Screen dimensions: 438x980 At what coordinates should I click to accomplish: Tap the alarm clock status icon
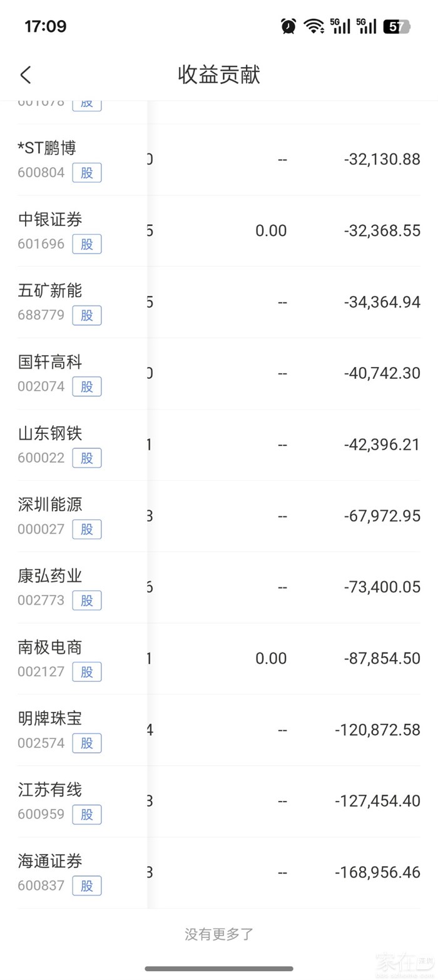288,26
